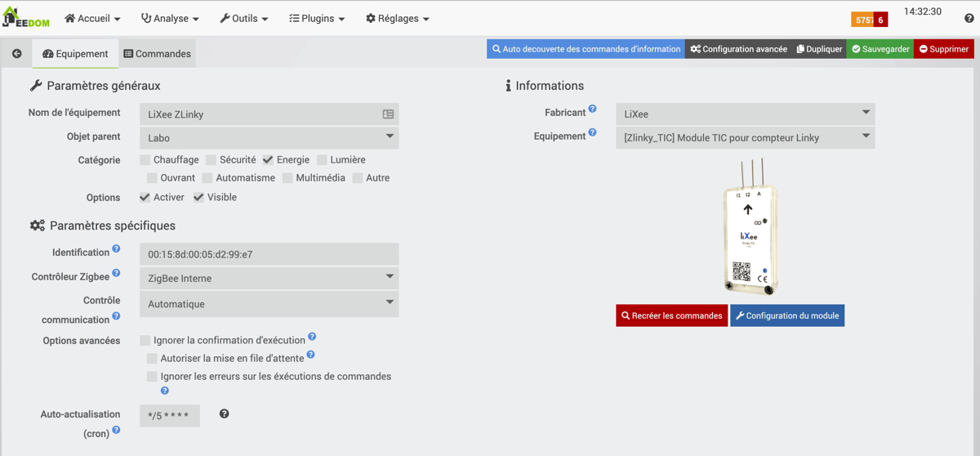Show help for Autoriser la mise en file d'attente

click(x=310, y=355)
